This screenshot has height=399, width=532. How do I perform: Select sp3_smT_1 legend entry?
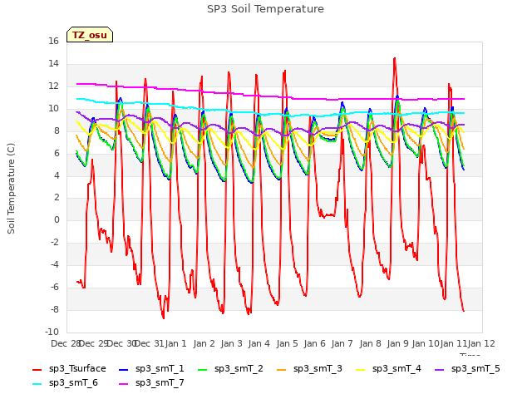pyautogui.click(x=151, y=368)
